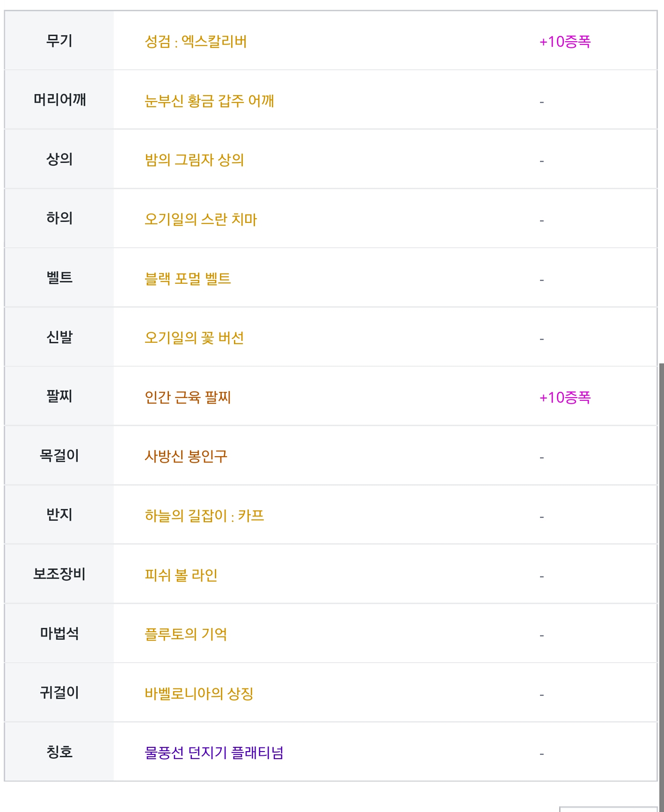
Task: Open the 눈부신 황금 갑주 어깨 item
Action: coord(209,101)
